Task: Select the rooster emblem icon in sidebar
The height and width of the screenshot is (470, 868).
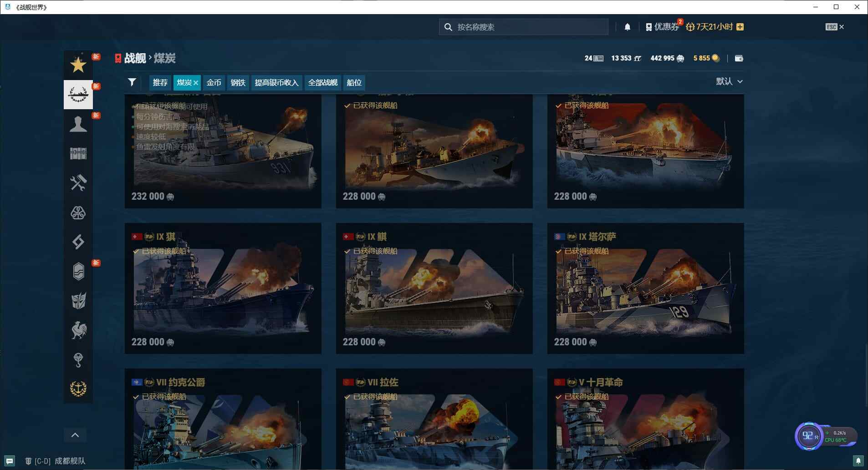Action: pos(78,330)
